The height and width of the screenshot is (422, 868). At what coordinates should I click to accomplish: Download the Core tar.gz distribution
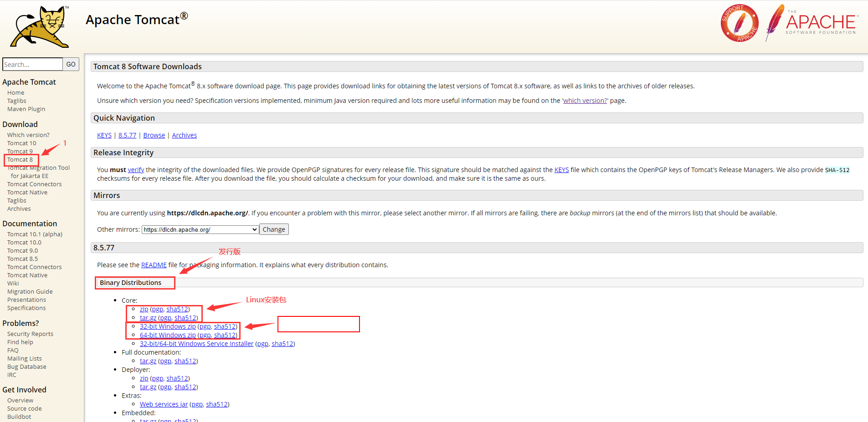(x=148, y=318)
